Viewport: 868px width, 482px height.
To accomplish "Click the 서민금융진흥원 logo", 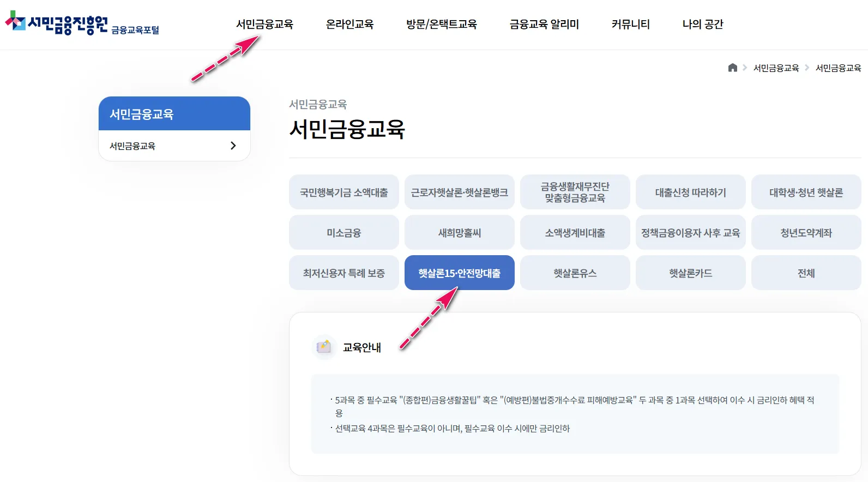I will [x=57, y=23].
